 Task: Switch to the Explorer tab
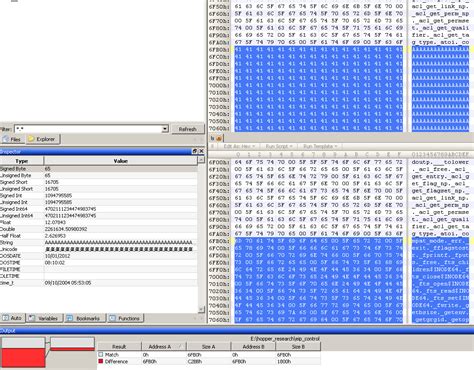[x=42, y=139]
